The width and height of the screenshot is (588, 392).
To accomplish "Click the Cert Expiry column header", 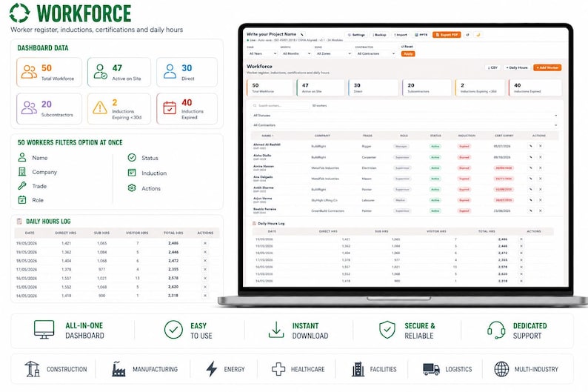I will pos(504,136).
